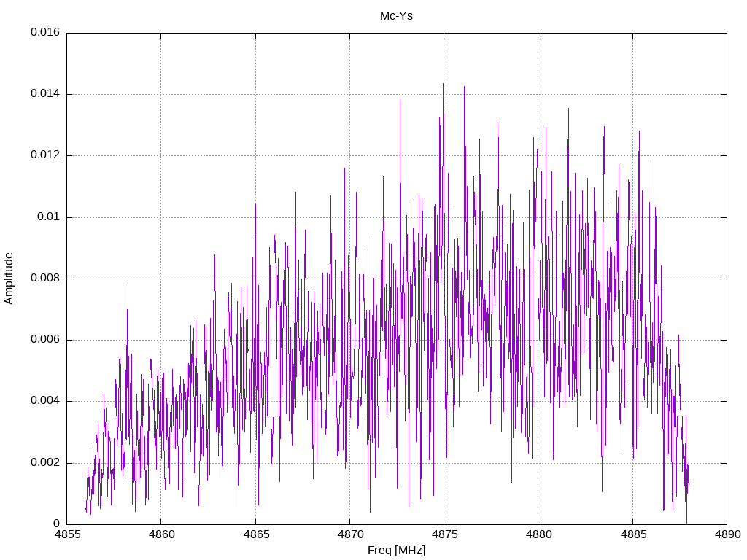Click the y-axis value 0.008
Screen dimensions: 747x560
(x=45, y=278)
